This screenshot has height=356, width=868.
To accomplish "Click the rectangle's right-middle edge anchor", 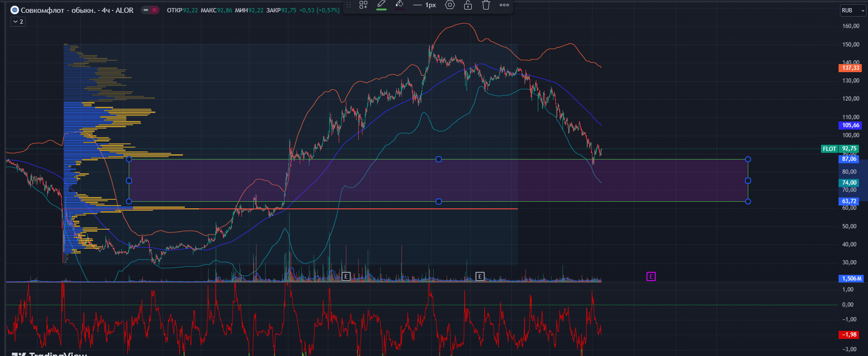I will coord(748,180).
